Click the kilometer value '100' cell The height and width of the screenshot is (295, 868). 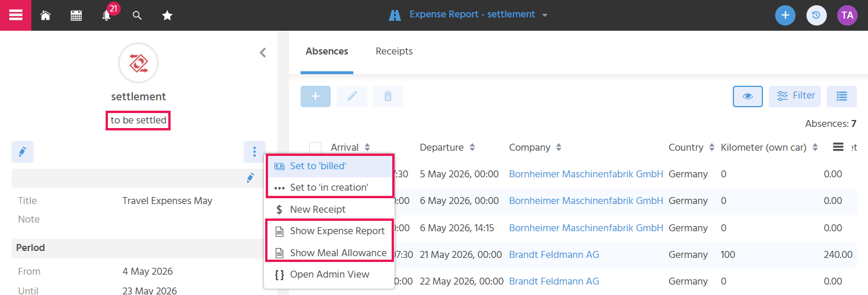click(x=728, y=254)
